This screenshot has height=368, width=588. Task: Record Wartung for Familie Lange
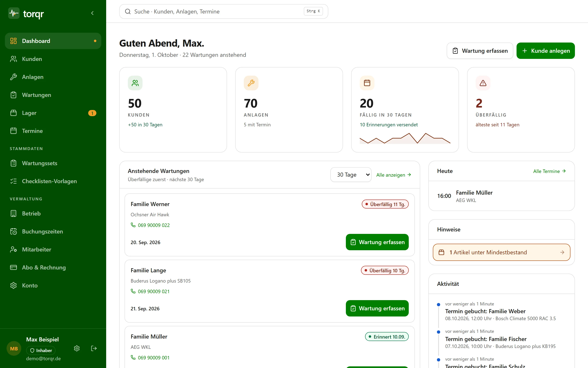click(x=377, y=308)
